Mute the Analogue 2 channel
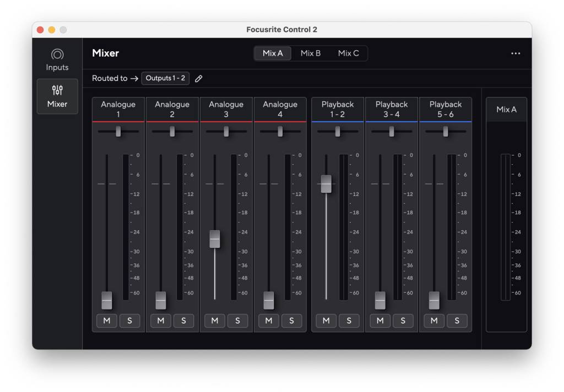This screenshot has width=564, height=392. 160,321
